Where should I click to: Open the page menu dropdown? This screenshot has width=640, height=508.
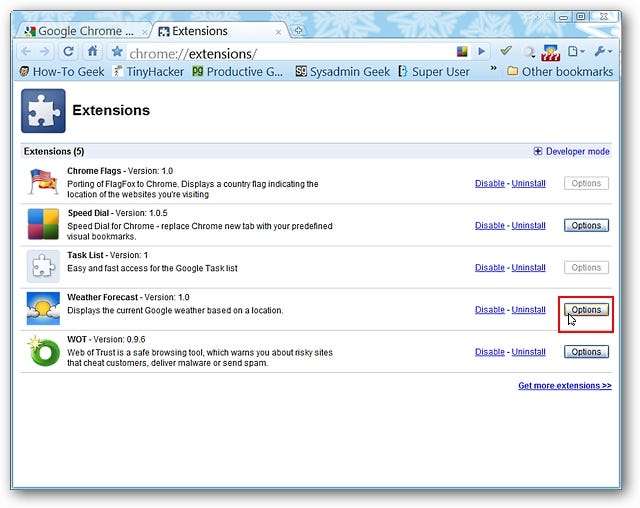pyautogui.click(x=576, y=51)
